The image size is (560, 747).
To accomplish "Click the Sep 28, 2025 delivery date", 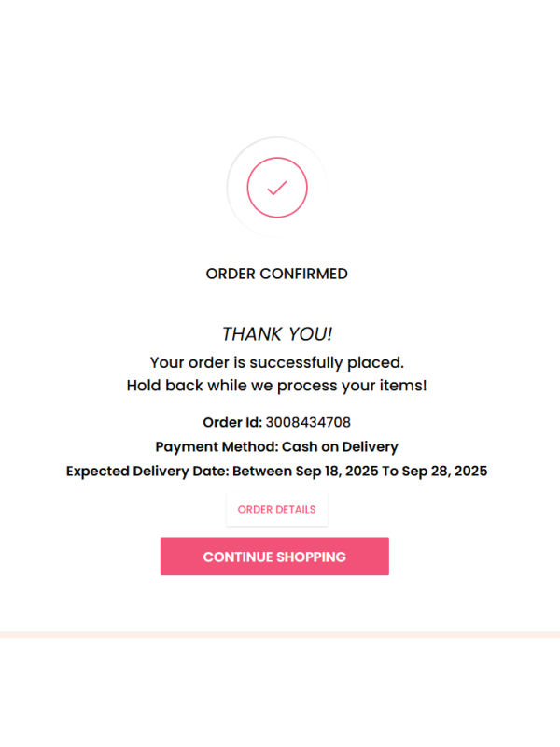I will (448, 471).
